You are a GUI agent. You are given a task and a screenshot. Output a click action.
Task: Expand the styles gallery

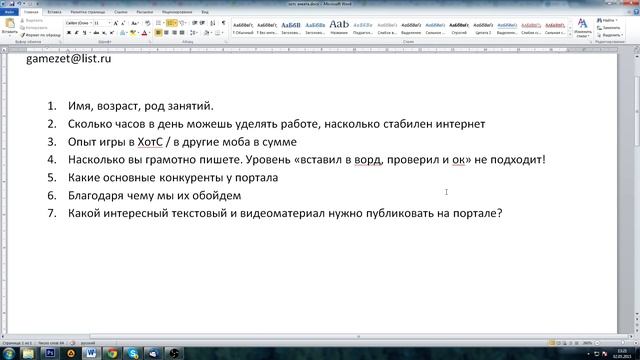[570, 35]
